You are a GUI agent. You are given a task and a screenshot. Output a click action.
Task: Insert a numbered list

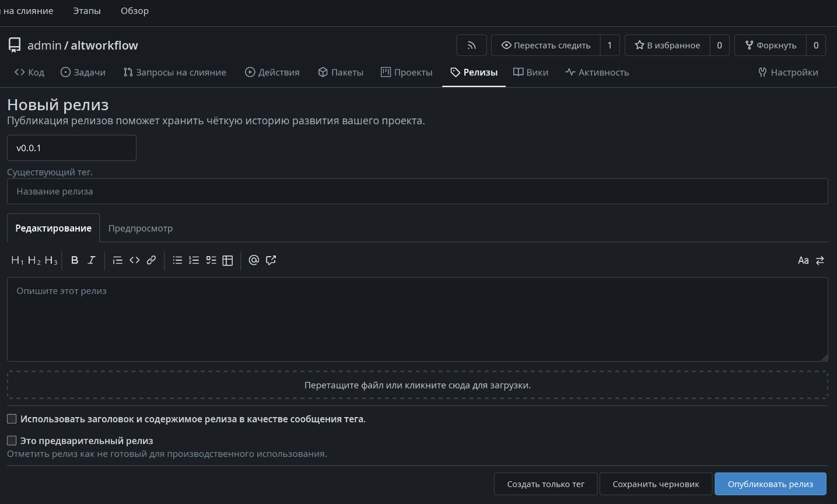click(x=194, y=260)
